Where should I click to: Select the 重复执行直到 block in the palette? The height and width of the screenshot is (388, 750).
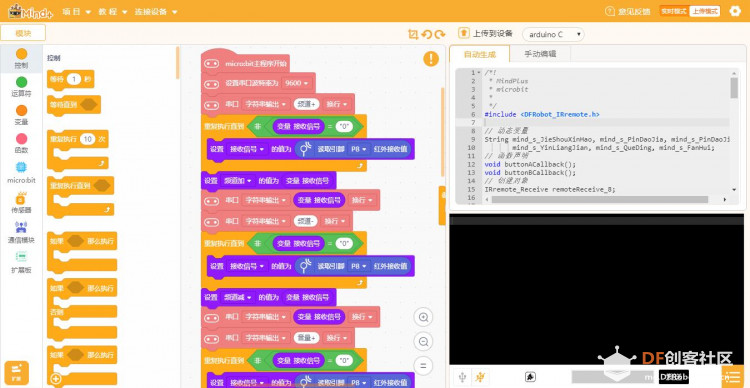pyautogui.click(x=80, y=196)
